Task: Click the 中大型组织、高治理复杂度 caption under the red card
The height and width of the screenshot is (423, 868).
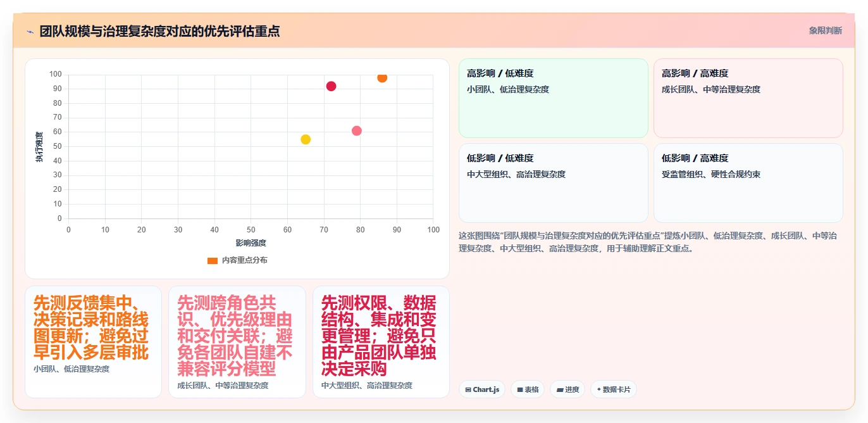Action: click(x=367, y=385)
